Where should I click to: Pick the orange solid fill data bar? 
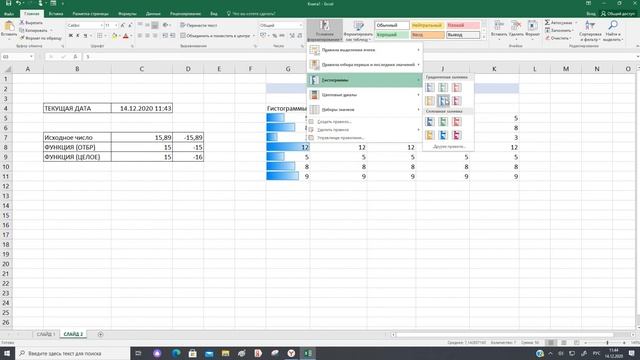click(x=430, y=135)
